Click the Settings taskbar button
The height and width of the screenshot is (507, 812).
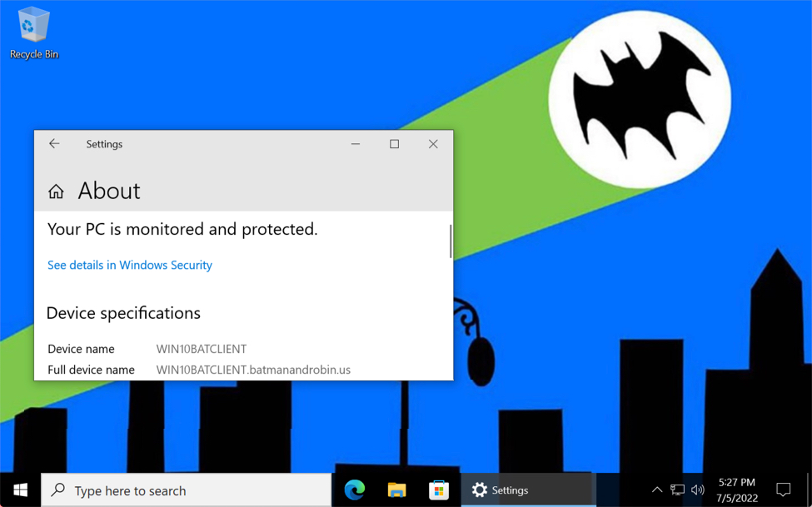click(x=528, y=490)
